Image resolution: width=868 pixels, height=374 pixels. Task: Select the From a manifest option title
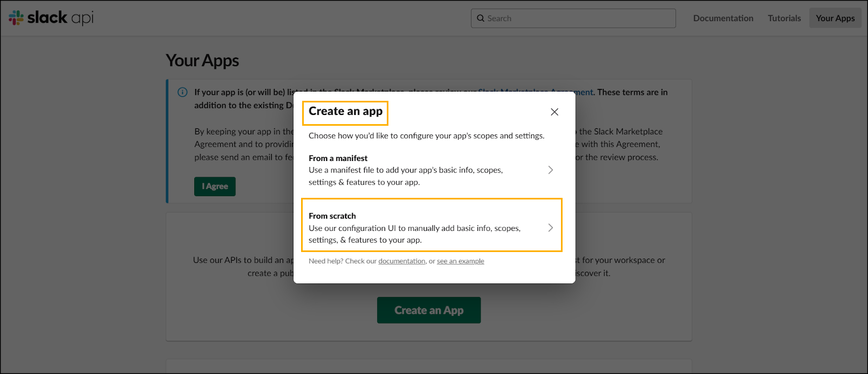click(338, 158)
